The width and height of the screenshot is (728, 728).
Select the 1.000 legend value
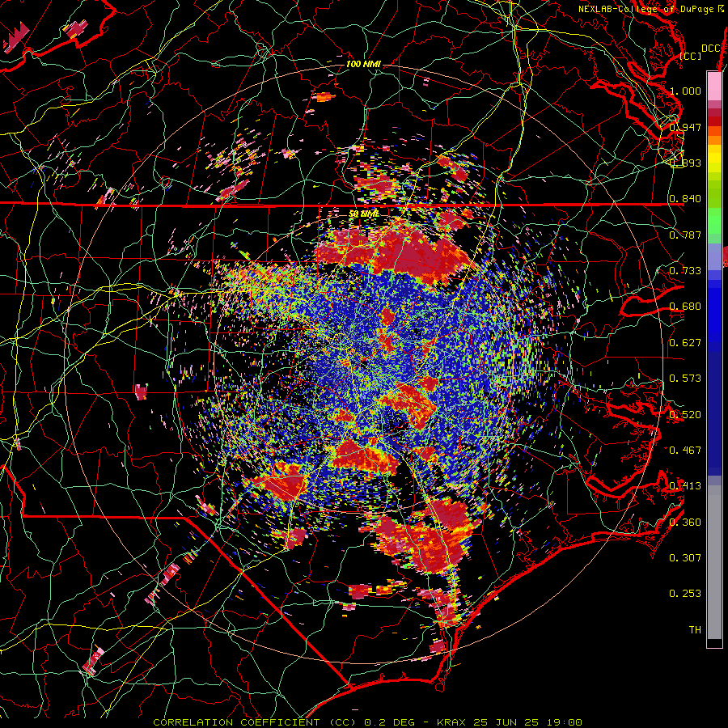685,91
